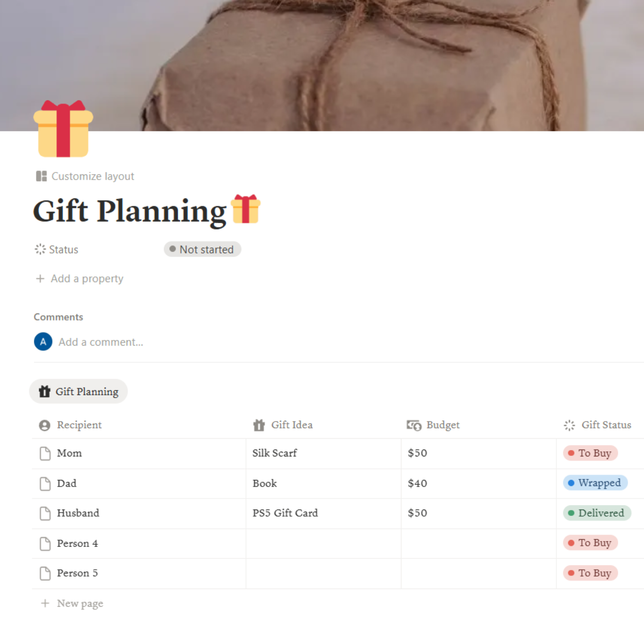Open Dad's Wrapped status selector
644x644 pixels.
point(595,483)
